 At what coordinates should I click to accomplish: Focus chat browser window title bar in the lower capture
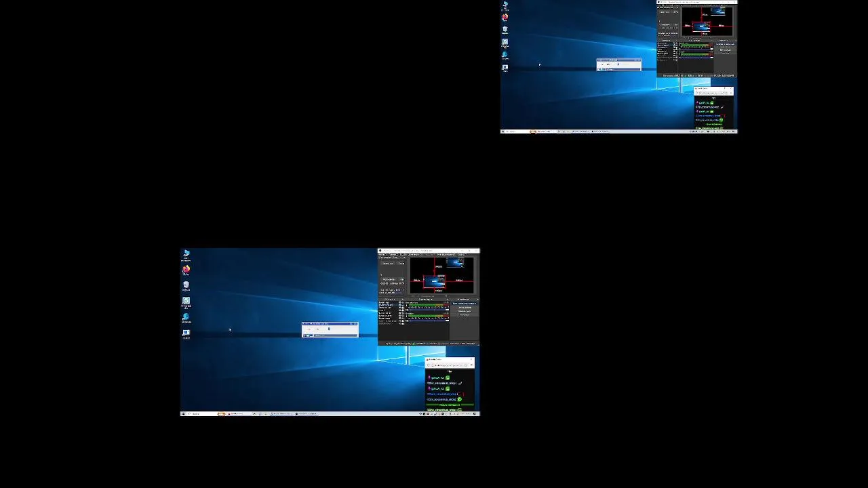coord(450,359)
